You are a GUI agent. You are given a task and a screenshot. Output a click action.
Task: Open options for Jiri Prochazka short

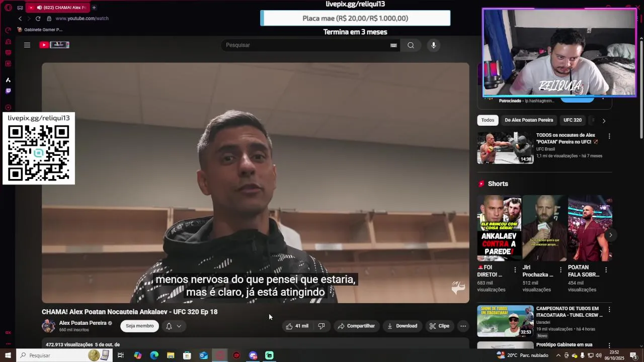(x=560, y=270)
